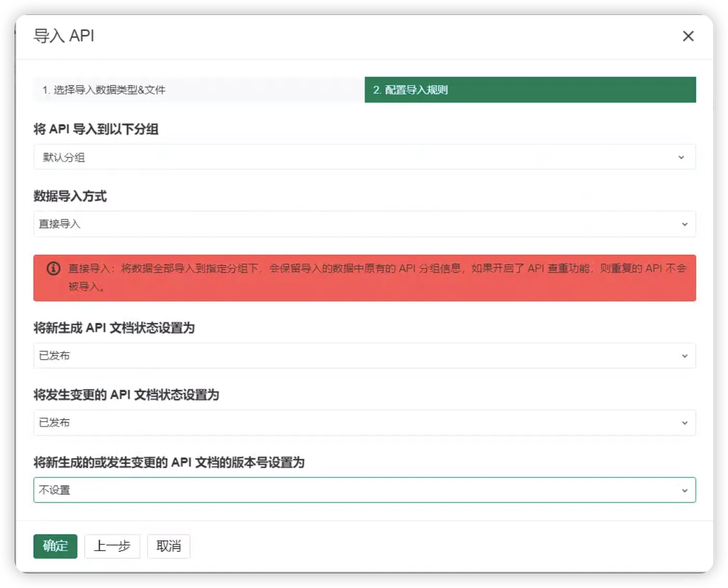
Task: Click the 数据导入方式 label
Action: 70,196
